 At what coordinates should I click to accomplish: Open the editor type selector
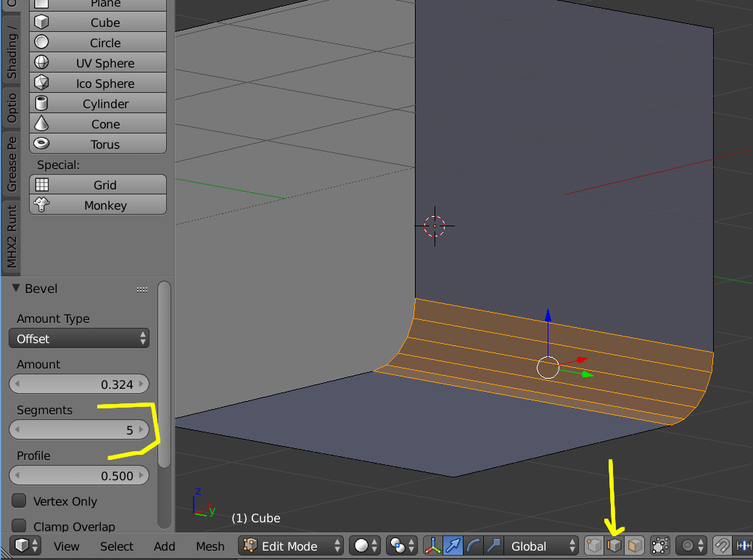25,545
